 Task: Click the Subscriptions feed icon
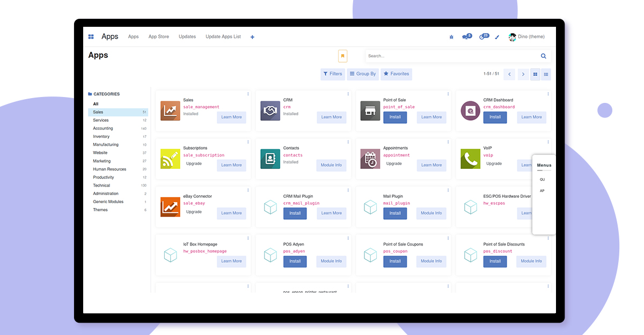[x=170, y=159]
